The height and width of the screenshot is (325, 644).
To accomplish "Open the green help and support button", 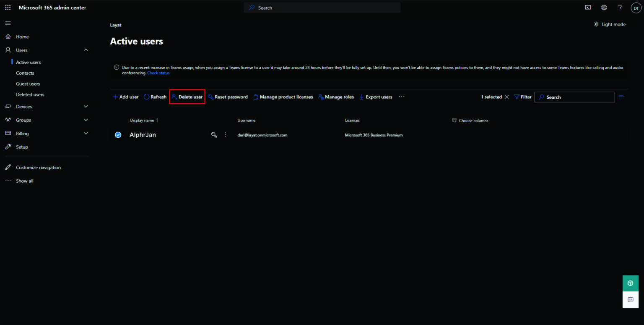I will [x=631, y=283].
